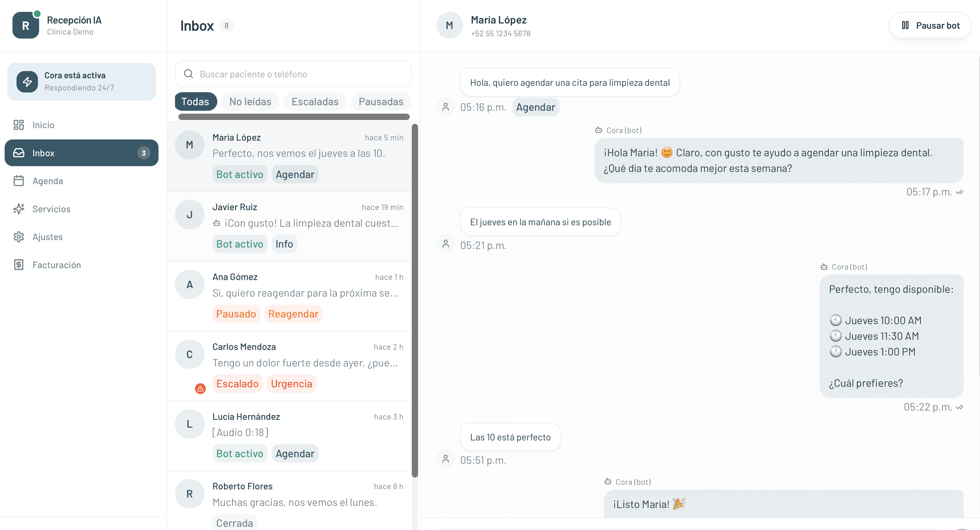Viewport: 980px width, 530px height.
Task: Click the conversation list vertical scrollbar
Action: pos(415,300)
